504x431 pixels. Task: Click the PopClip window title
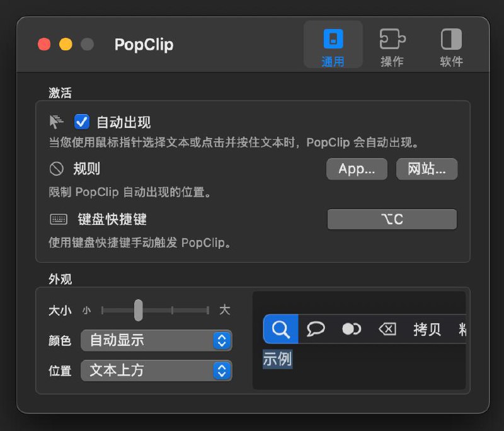[x=144, y=44]
